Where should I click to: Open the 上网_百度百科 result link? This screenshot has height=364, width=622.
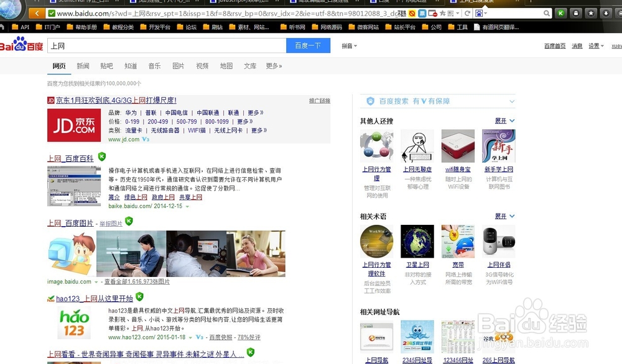click(x=71, y=158)
